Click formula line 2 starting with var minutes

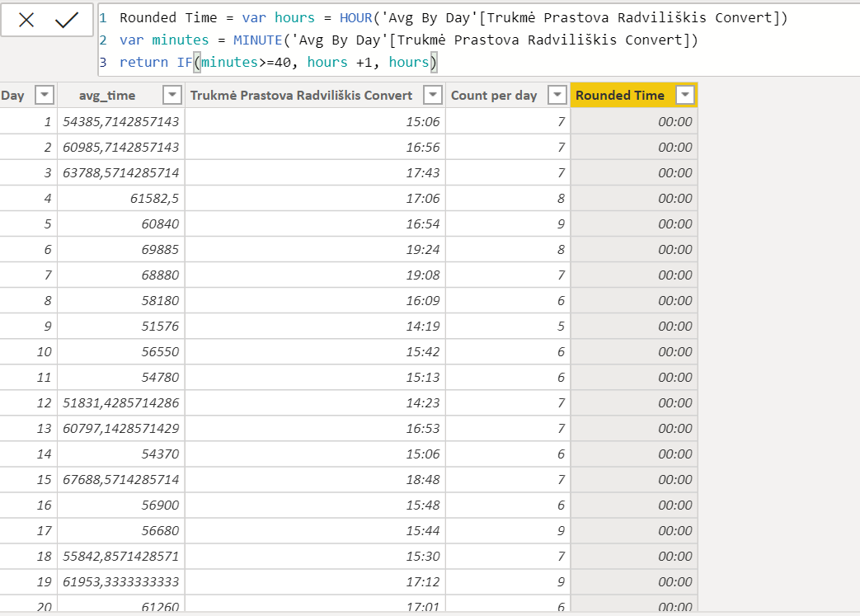click(x=409, y=40)
